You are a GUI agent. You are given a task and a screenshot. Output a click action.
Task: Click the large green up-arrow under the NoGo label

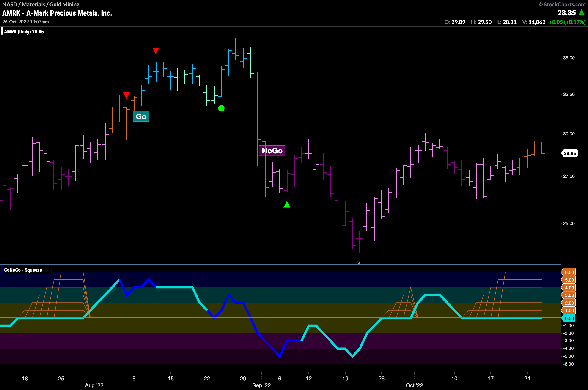[x=287, y=204]
